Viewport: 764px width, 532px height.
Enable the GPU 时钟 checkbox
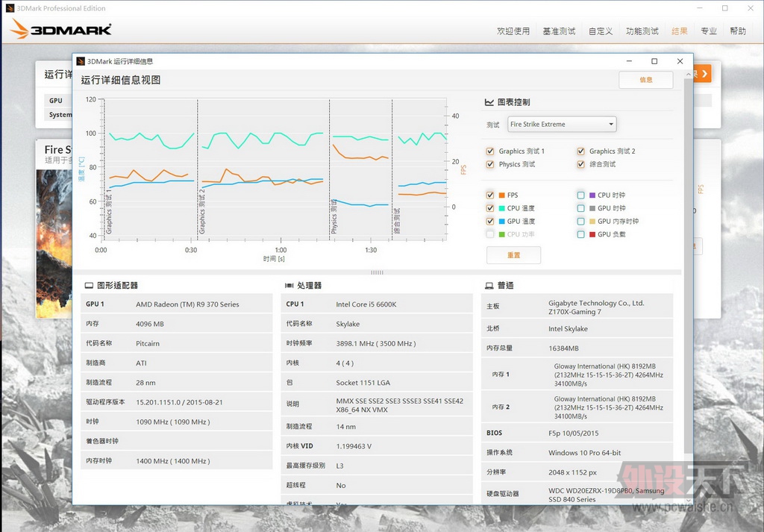[x=580, y=208]
